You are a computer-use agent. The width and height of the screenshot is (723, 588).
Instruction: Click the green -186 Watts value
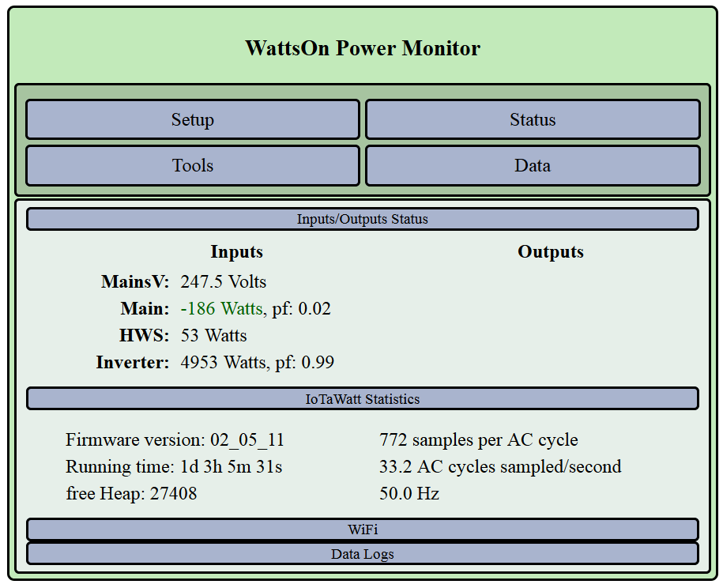221,308
